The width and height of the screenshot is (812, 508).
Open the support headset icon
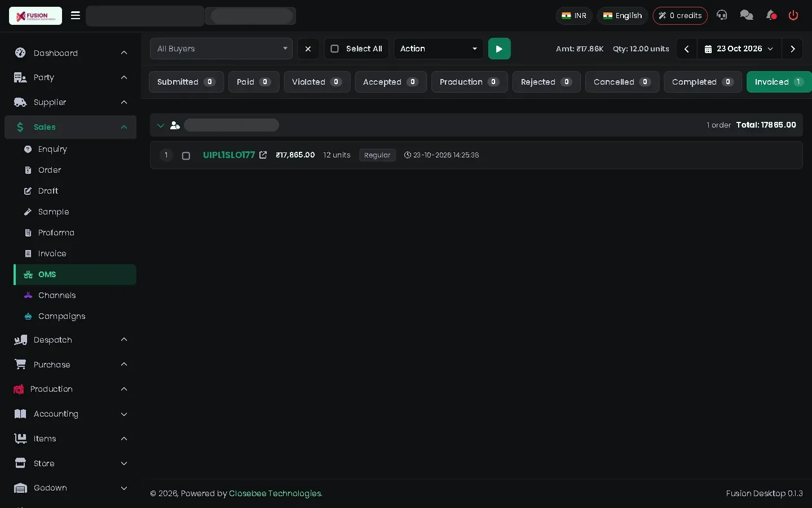pyautogui.click(x=722, y=15)
